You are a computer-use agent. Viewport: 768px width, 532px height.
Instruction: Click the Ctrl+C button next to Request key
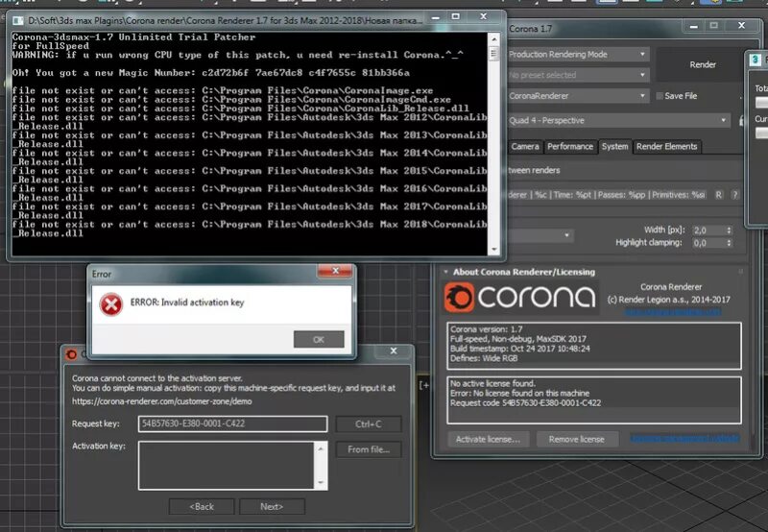click(x=369, y=424)
